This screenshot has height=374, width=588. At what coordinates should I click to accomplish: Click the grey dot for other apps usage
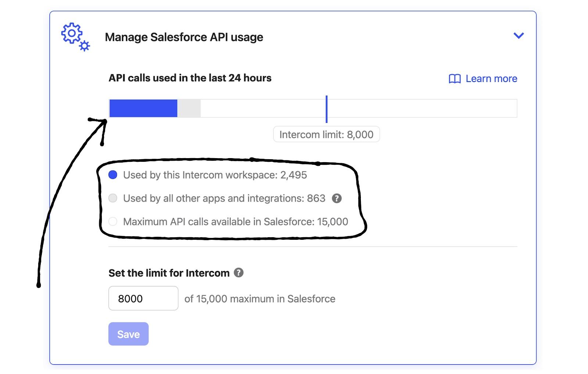click(113, 198)
